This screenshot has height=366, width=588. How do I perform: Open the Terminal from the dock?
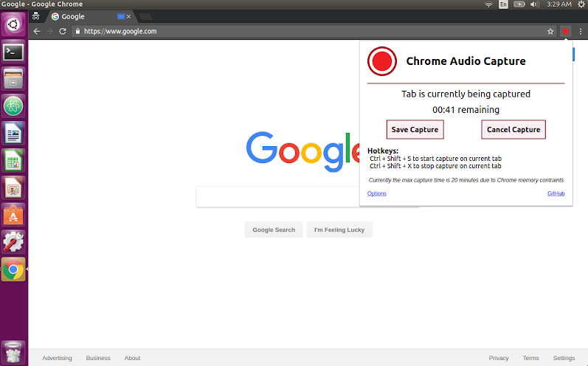[x=13, y=52]
